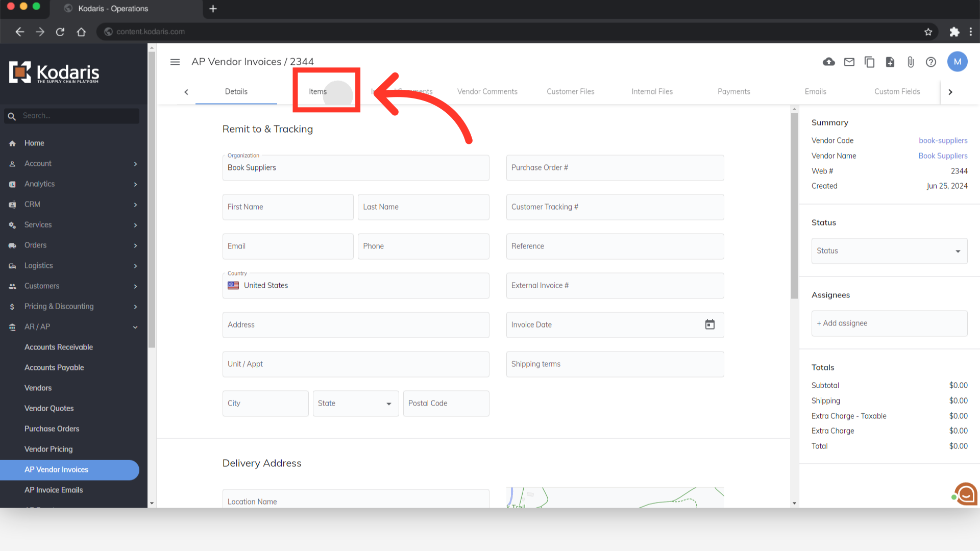Screen dimensions: 980x551
Task: Click the add file document icon
Action: 890,62
